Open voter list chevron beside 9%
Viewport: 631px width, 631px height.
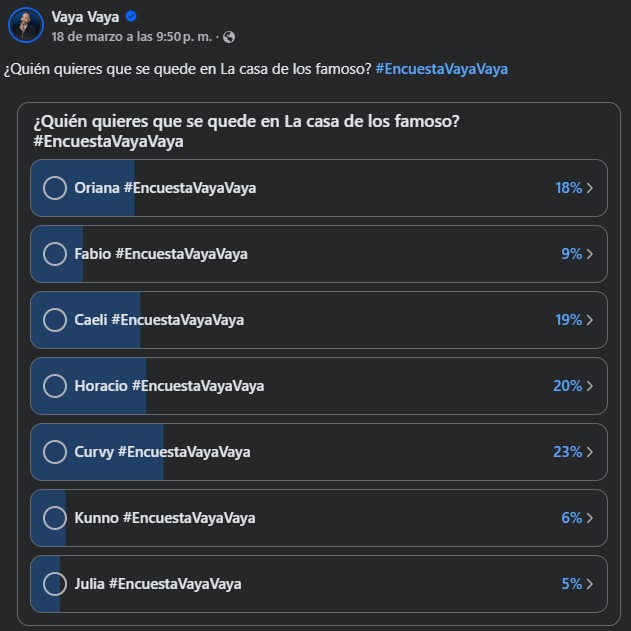tap(591, 254)
